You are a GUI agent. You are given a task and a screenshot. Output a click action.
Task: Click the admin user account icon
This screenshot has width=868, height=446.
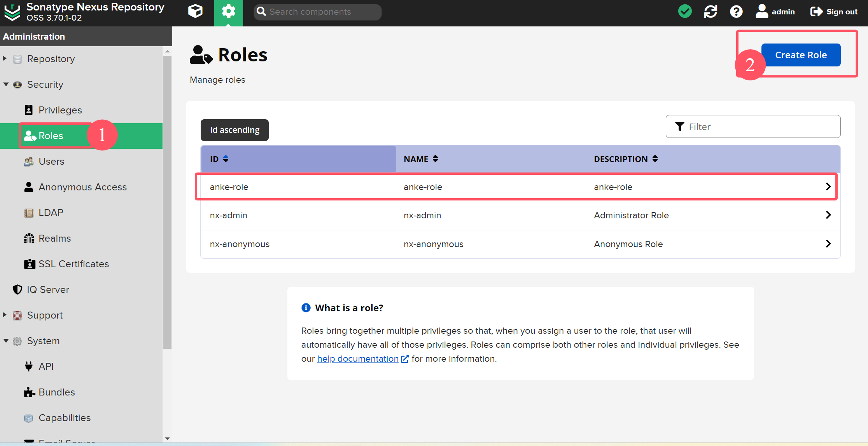[762, 12]
